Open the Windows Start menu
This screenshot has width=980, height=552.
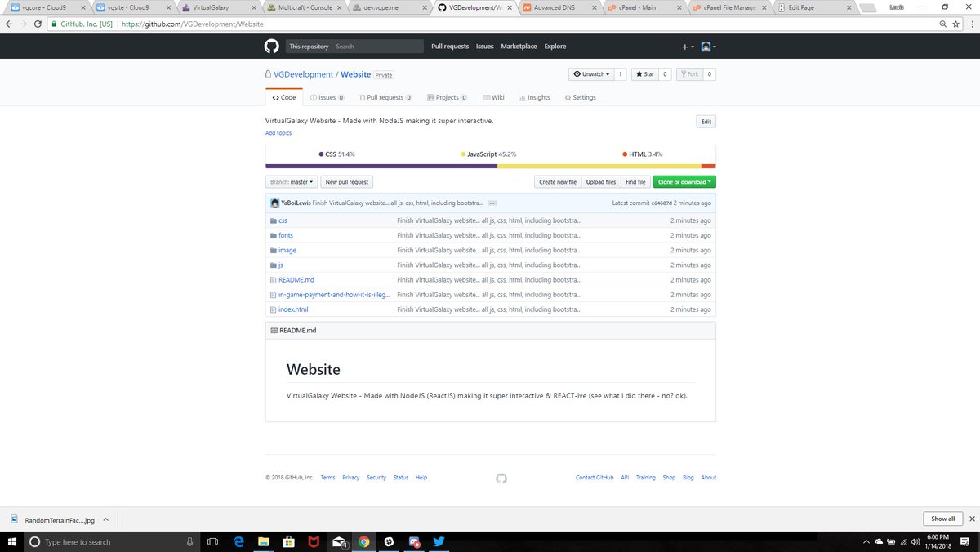[11, 541]
